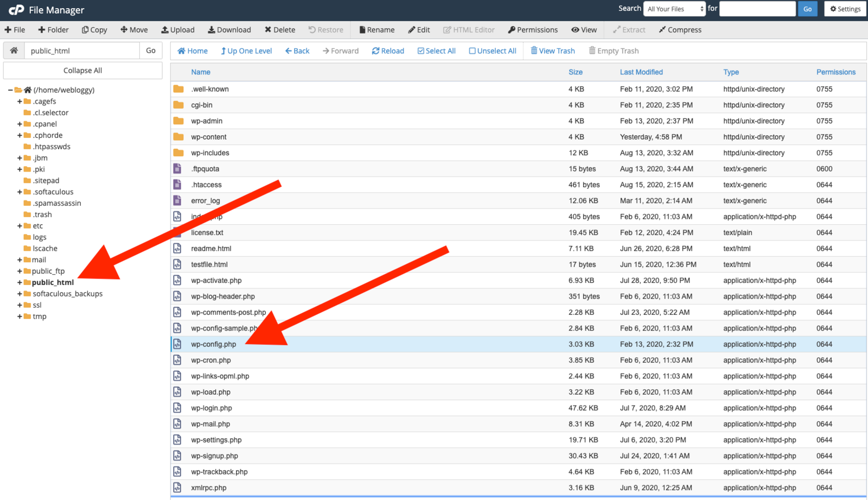
Task: Expand the .cpanel tree folder
Action: tap(20, 124)
